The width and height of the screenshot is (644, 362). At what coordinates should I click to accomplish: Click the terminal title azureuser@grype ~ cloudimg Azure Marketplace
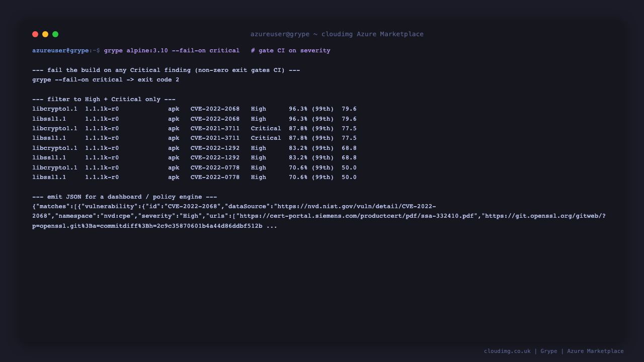(337, 34)
